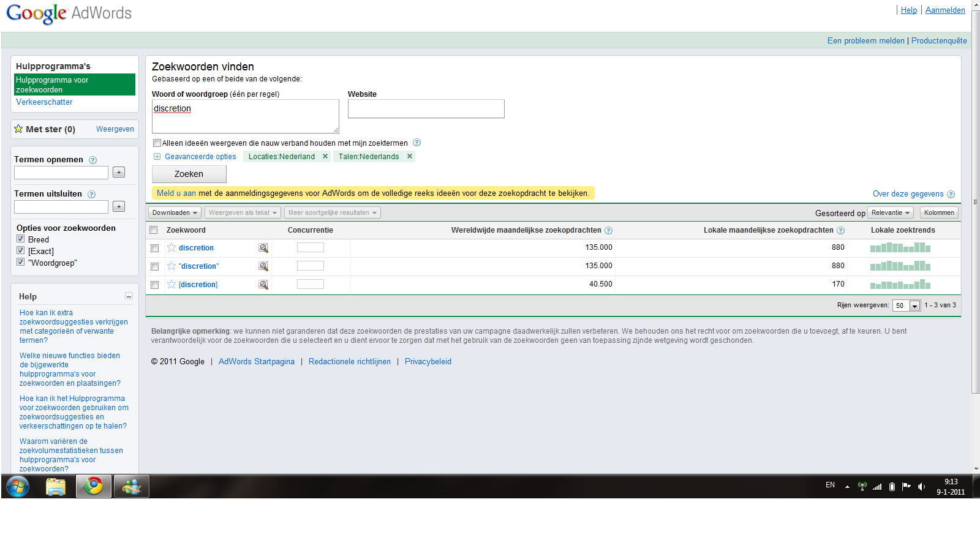Open Verkeerschatter tool
The height and width of the screenshot is (551, 980).
[44, 102]
